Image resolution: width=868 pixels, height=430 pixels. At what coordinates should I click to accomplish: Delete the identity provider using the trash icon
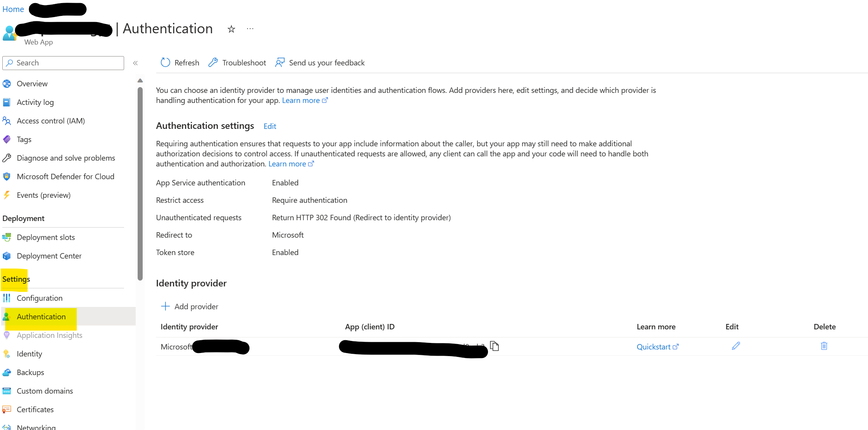[x=824, y=346]
